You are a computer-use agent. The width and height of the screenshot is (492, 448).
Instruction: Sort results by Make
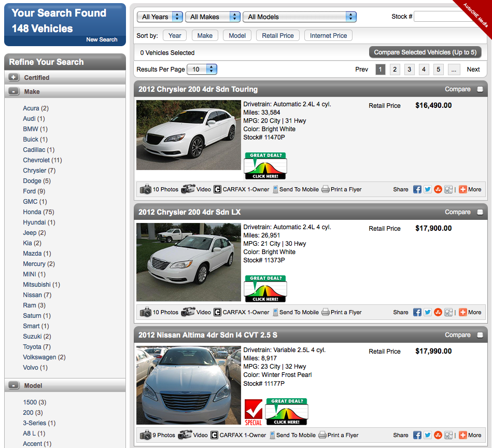[205, 36]
